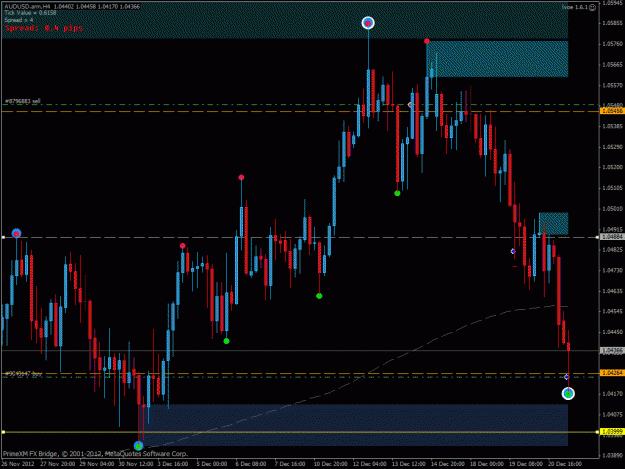Select the Ivoe 1.6.1 expert label
625x469 pixels.
(575, 7)
